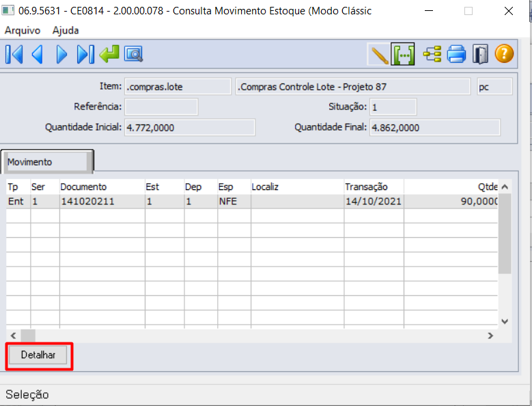Close the CE0814 window
The height and width of the screenshot is (406, 532).
[509, 11]
